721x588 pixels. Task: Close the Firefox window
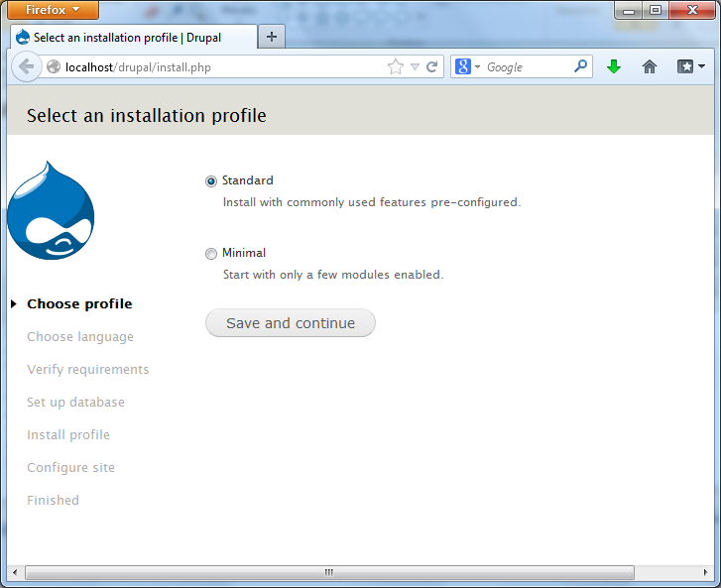692,10
